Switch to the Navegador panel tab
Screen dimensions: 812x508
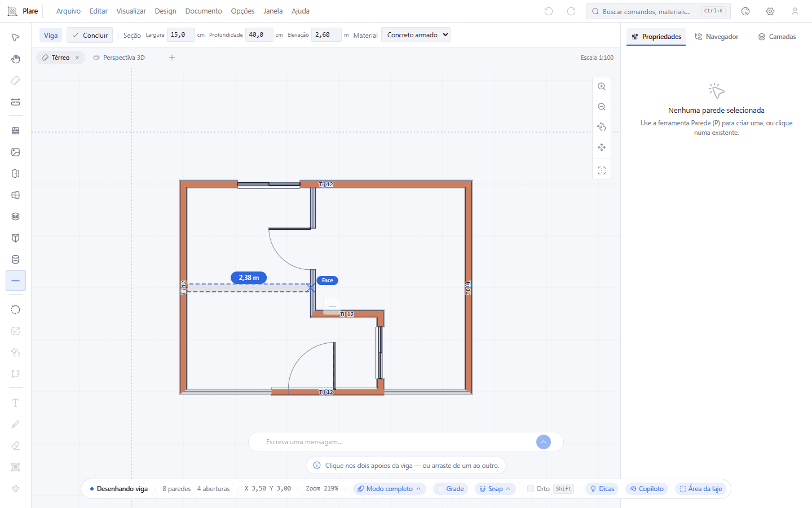tap(716, 37)
